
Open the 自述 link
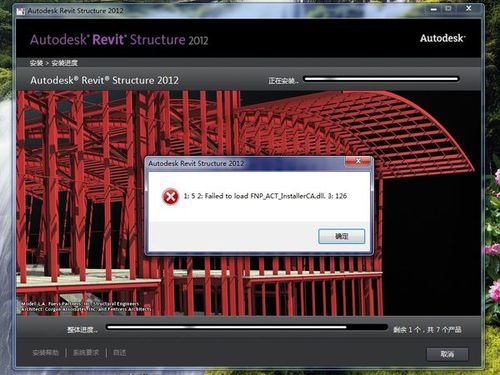pos(120,353)
